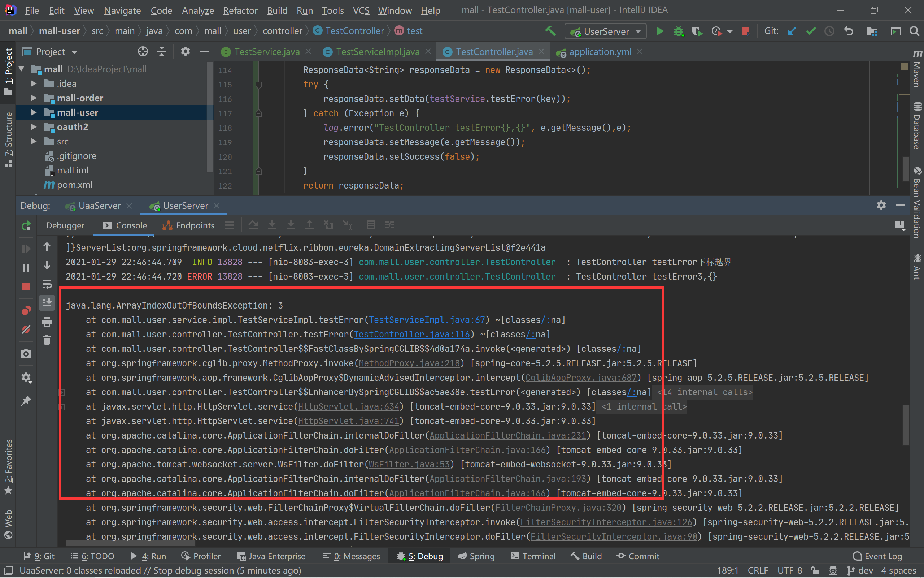Open the Terminal tool window
This screenshot has width=924, height=578.
[x=533, y=556]
